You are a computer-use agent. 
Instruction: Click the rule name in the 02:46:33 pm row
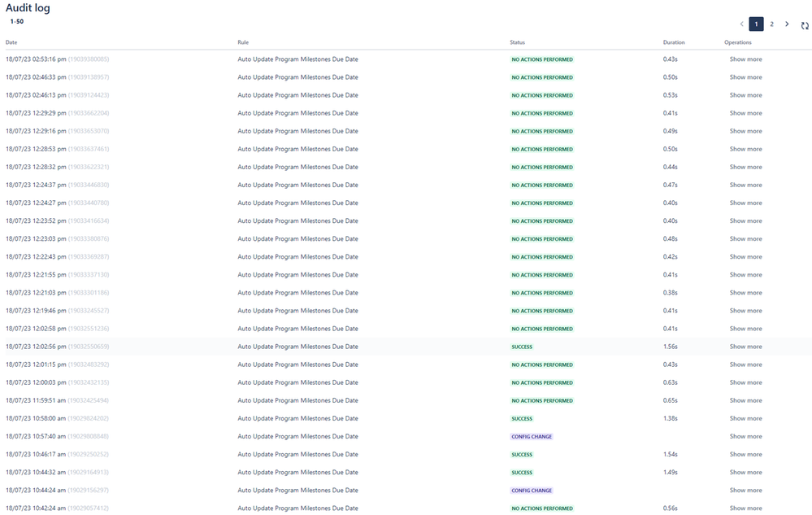[x=297, y=77]
